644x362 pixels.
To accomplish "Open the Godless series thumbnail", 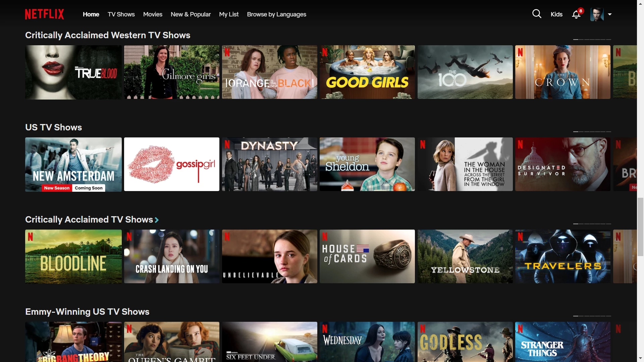I will (x=465, y=342).
